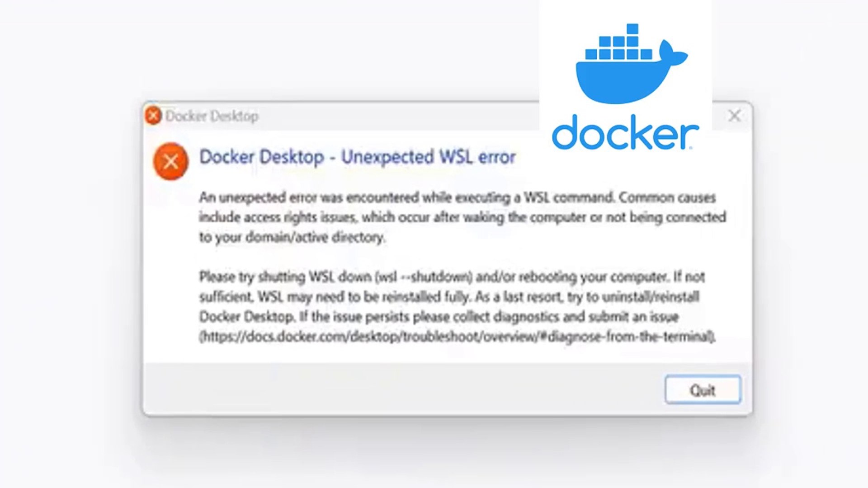Open the docs.docker.com troubleshoot link

[458, 337]
